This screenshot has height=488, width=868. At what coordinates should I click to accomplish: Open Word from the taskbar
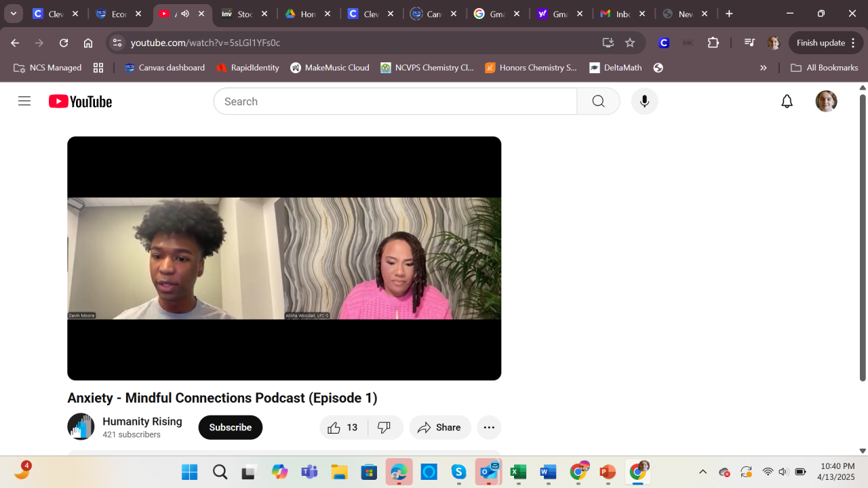tap(548, 472)
